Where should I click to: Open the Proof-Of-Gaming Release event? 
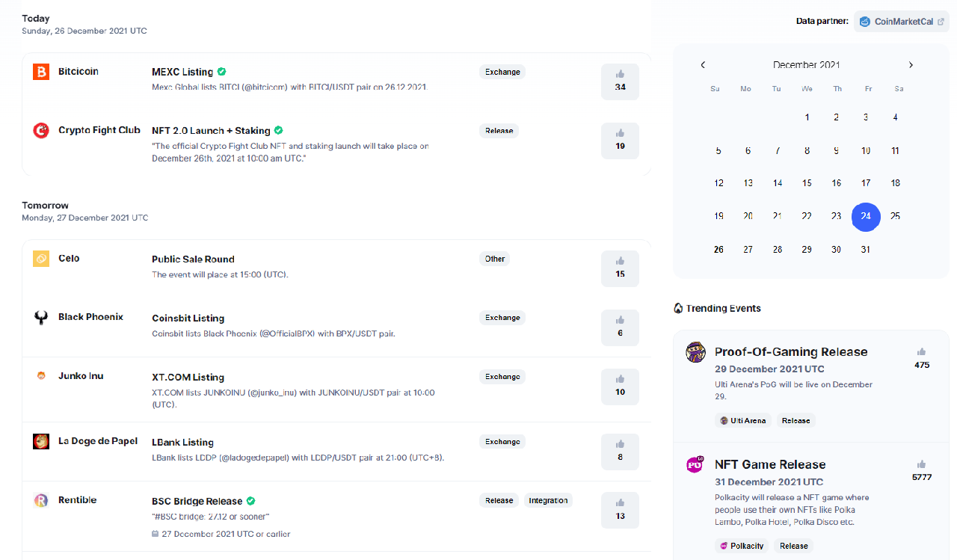(791, 351)
